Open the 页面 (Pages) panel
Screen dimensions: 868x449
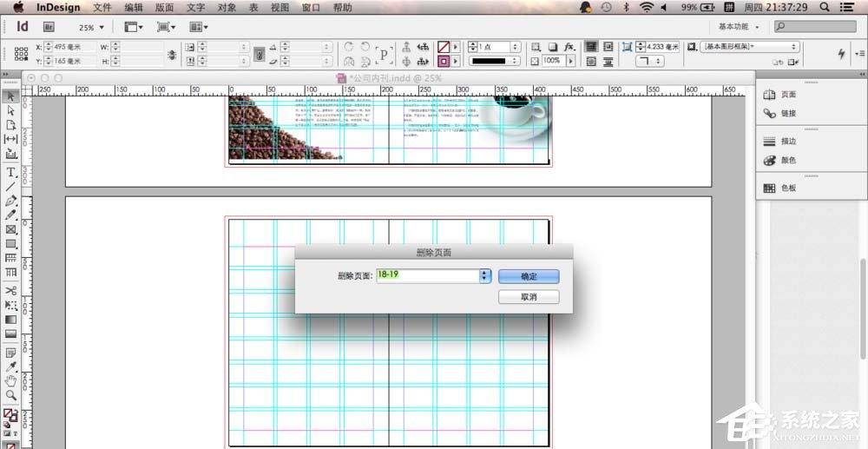coord(780,95)
